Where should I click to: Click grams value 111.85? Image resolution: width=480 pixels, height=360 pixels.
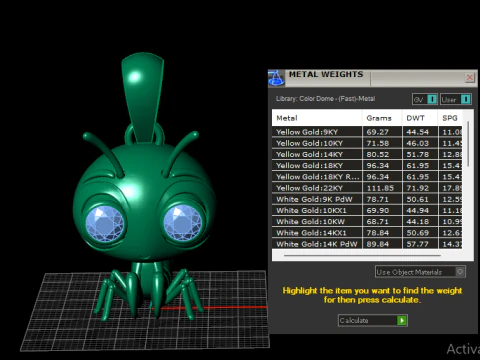380,188
